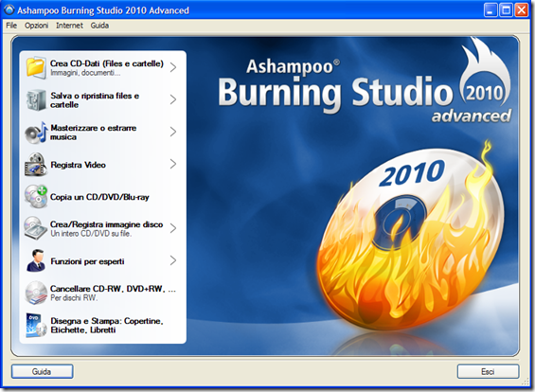Minimize the Burning Studio window
This screenshot has height=392, width=535.
click(490, 10)
